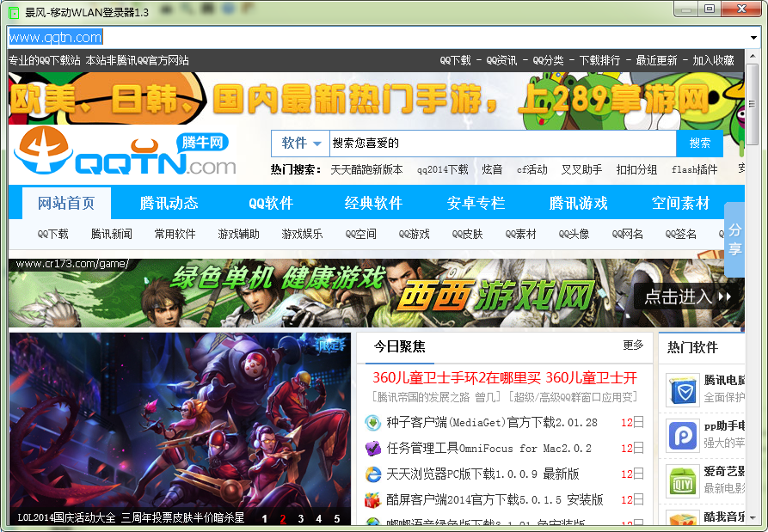This screenshot has height=532, width=768.
Task: Click hot search qq2014下载
Action: [x=443, y=169]
